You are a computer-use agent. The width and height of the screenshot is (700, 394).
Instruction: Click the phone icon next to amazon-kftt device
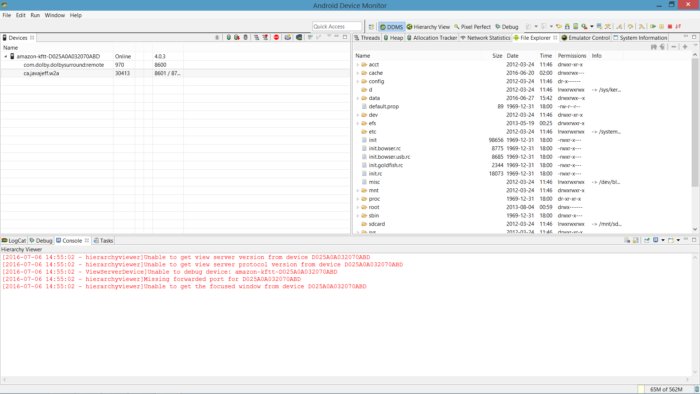pos(12,56)
